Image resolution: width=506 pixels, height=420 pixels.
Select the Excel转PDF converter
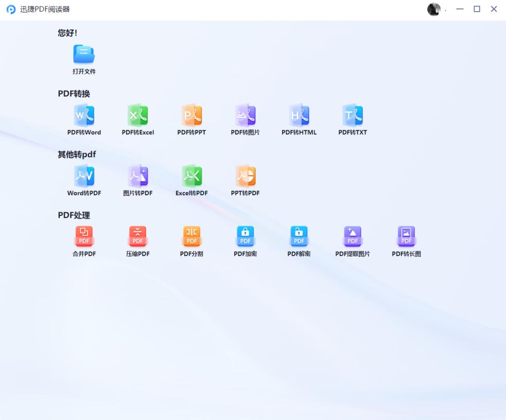tap(192, 179)
